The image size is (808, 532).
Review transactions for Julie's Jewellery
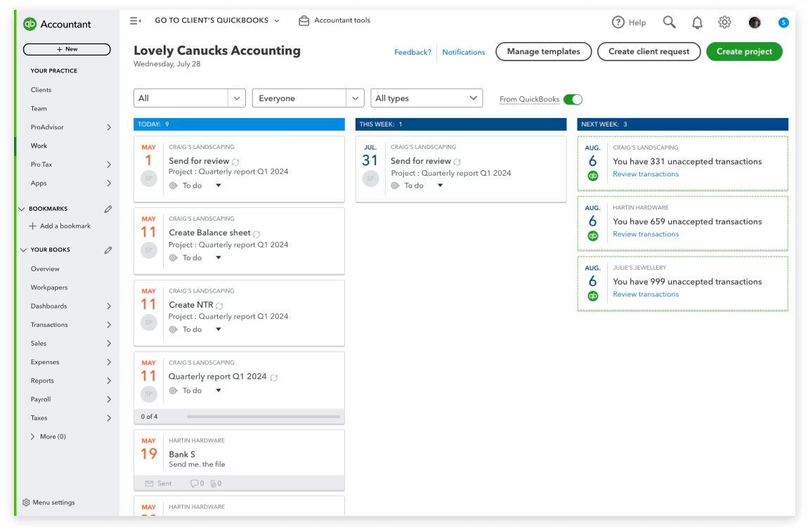[x=646, y=294]
